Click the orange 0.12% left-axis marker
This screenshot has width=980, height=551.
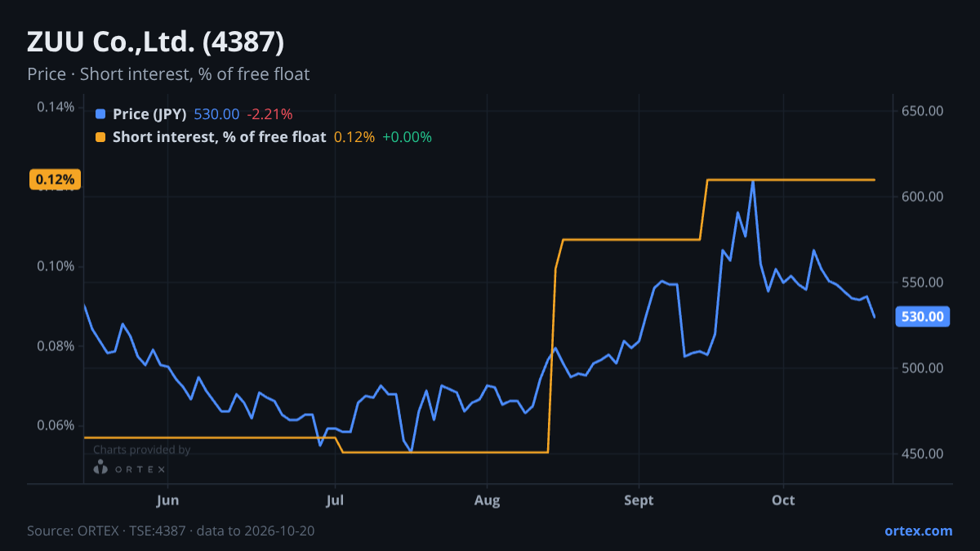click(56, 180)
